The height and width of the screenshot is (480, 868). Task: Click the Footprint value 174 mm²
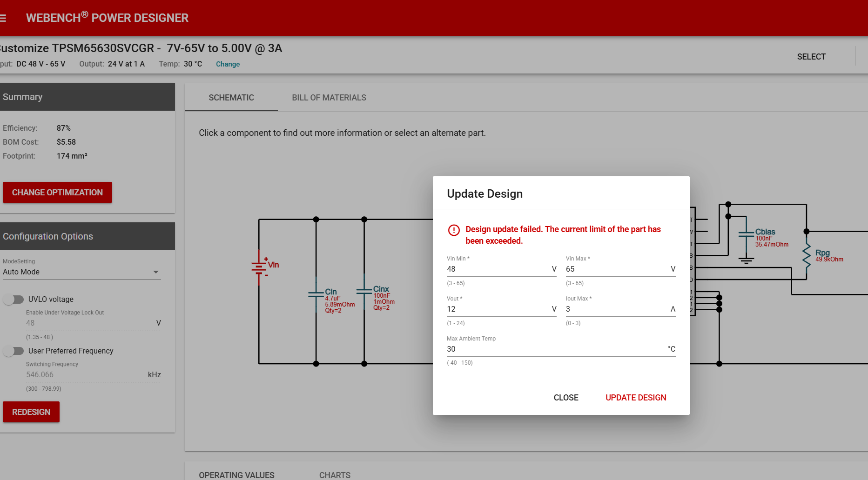(x=72, y=156)
